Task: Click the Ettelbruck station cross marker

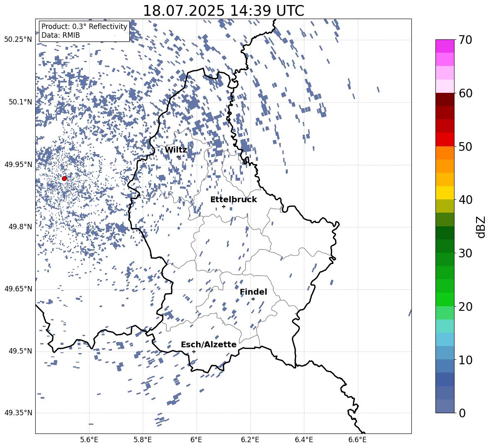Action: click(224, 206)
